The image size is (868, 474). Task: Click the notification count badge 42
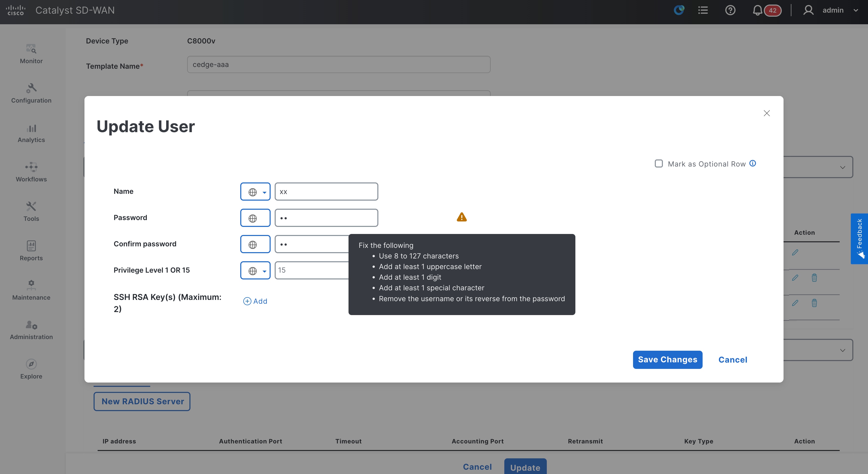tap(773, 10)
